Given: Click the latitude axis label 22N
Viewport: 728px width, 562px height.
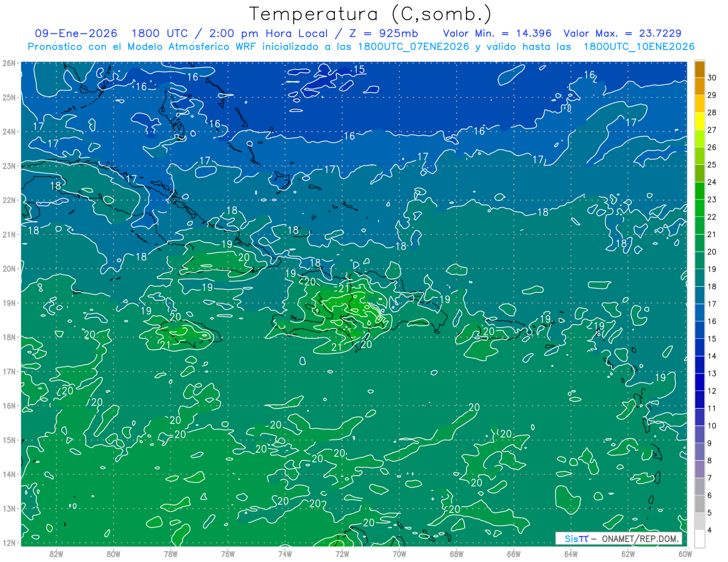Looking at the screenshot, I should 9,200.
